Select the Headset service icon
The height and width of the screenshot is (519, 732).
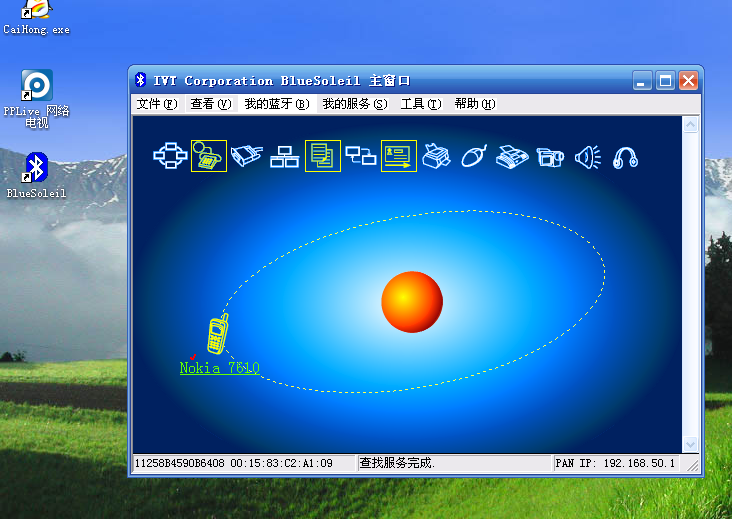(x=626, y=157)
